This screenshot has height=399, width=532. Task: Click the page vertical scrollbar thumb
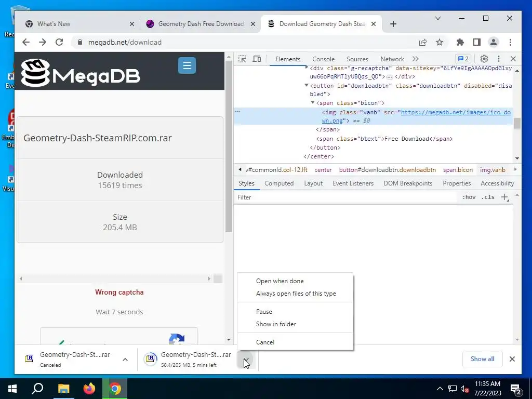[229, 146]
